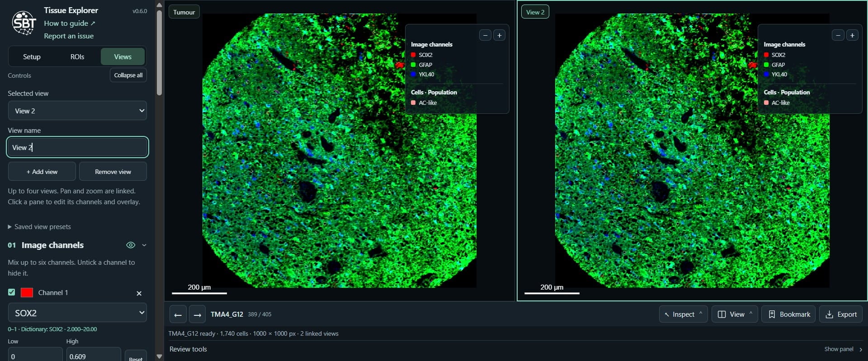Click the sidebar scrollbar thumb

[159, 52]
